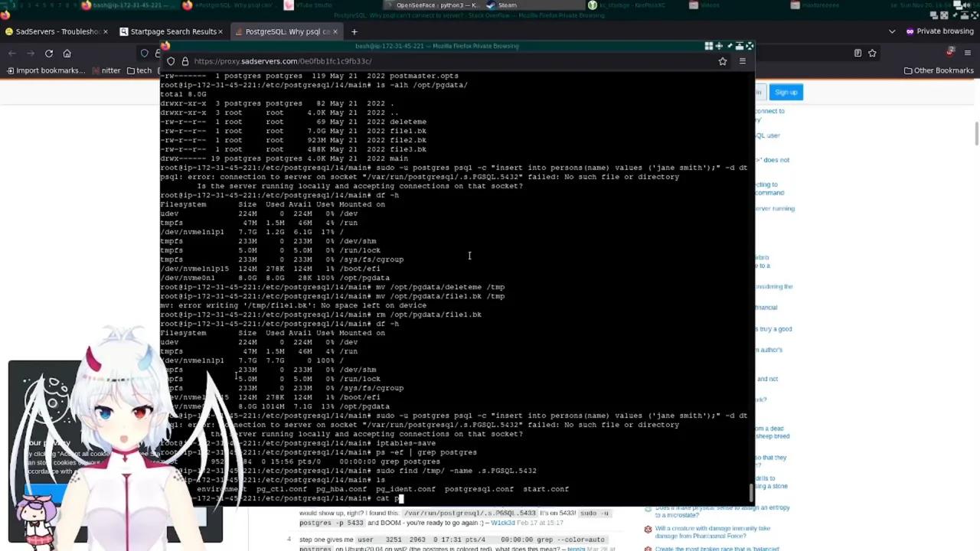Open the tech bookmarks folder
Viewport: 980px width, 551px height.
tap(143, 70)
